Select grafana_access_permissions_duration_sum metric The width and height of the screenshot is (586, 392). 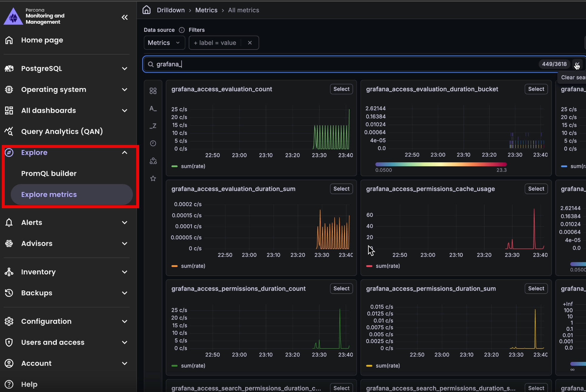(536, 288)
